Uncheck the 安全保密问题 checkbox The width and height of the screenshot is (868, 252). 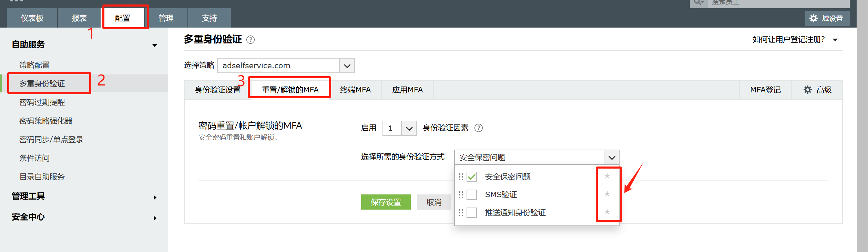(472, 177)
